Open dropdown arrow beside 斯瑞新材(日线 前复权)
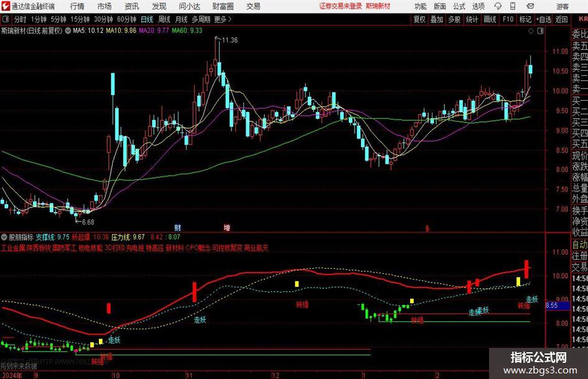Viewport: 588px width, 379px height. [x=68, y=30]
